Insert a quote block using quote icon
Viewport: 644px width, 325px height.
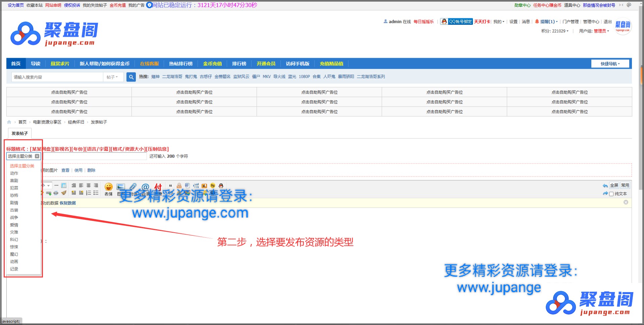pos(170,185)
